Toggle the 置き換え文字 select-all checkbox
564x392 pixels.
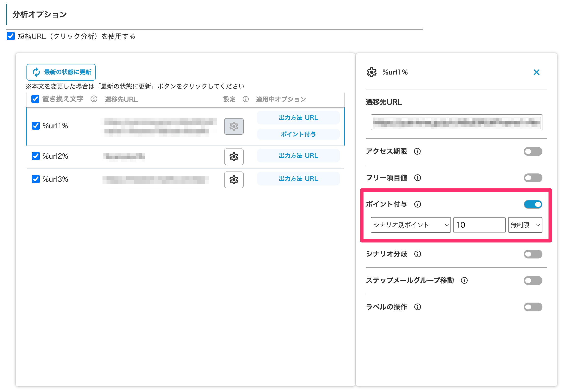point(35,99)
